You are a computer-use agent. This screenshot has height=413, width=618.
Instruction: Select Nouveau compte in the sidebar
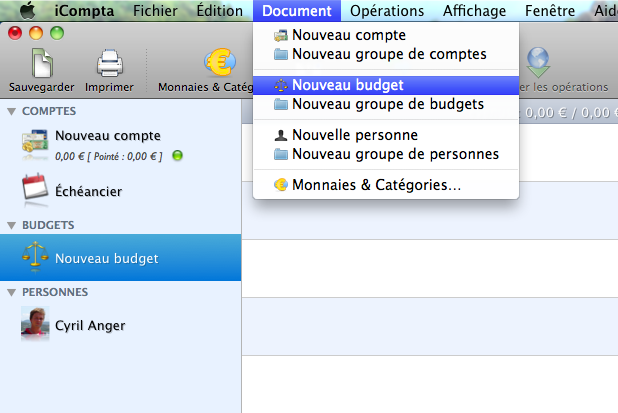[121, 145]
